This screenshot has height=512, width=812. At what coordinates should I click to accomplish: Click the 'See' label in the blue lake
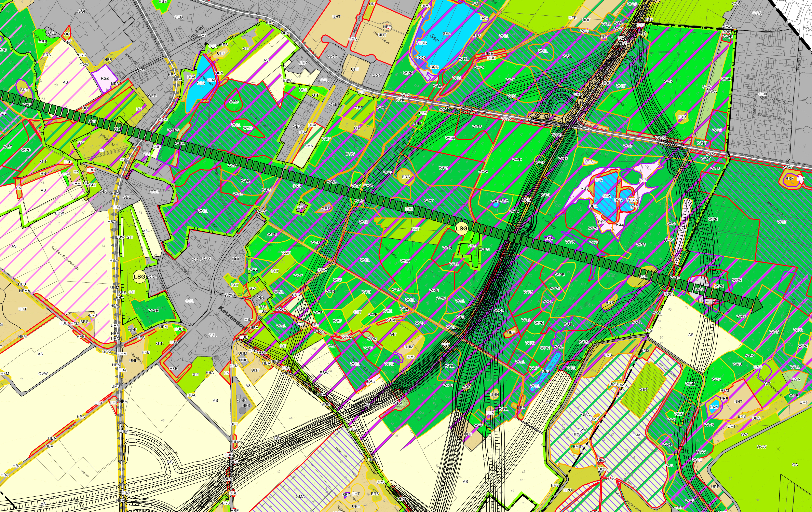point(435,38)
